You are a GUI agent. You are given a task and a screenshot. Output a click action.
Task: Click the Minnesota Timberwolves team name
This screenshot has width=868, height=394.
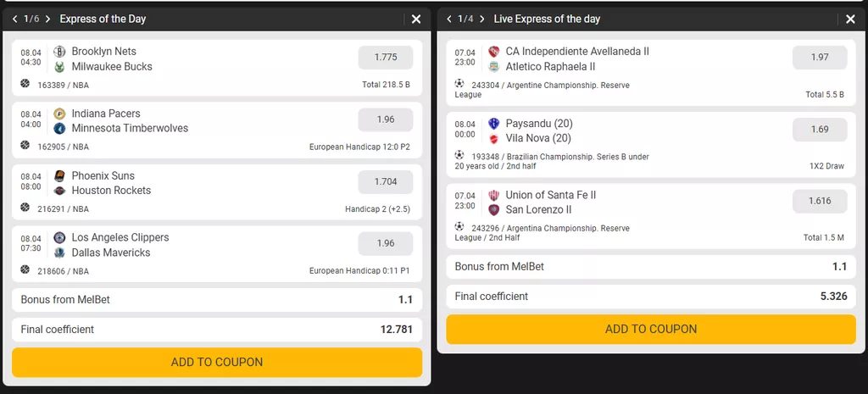pos(130,129)
